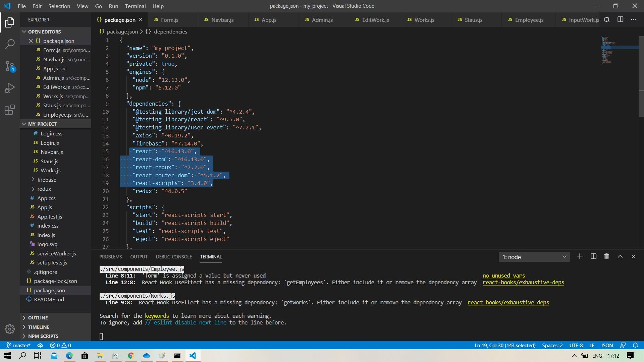This screenshot has width=644, height=362.
Task: Open the Source Control panel
Action: (x=10, y=66)
